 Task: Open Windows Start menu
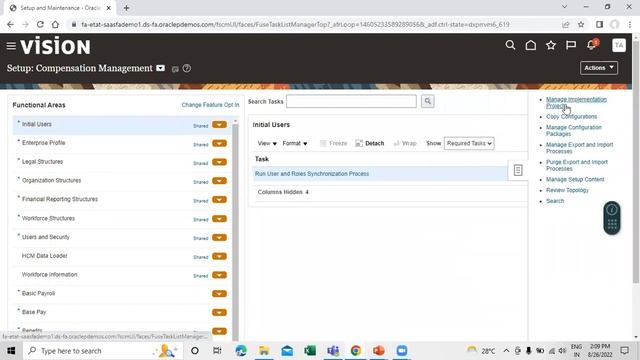11,351
